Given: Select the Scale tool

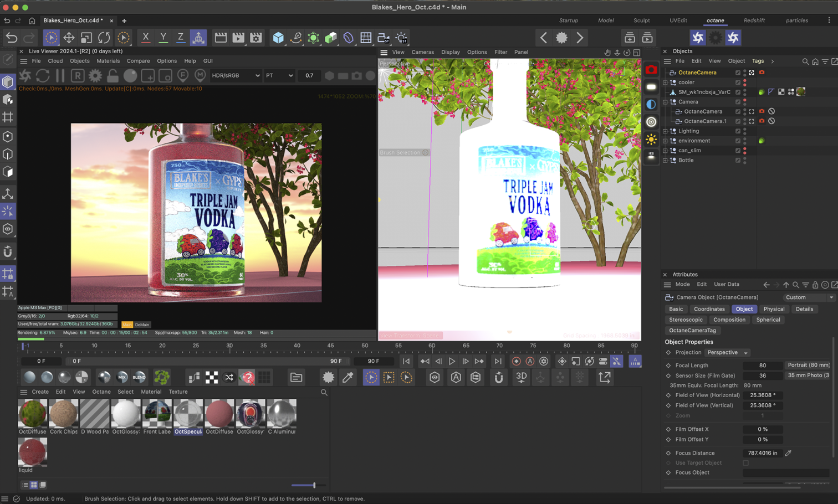Looking at the screenshot, I should click(x=86, y=38).
